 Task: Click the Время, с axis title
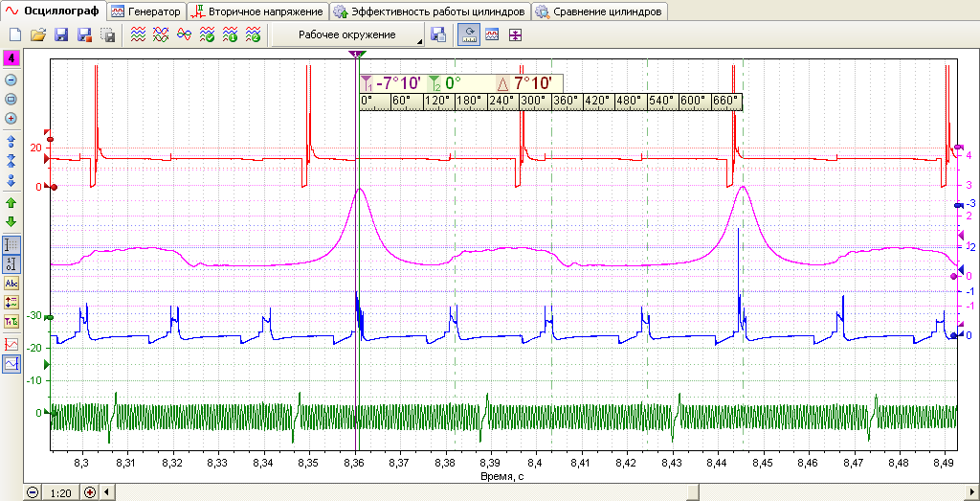click(x=503, y=477)
